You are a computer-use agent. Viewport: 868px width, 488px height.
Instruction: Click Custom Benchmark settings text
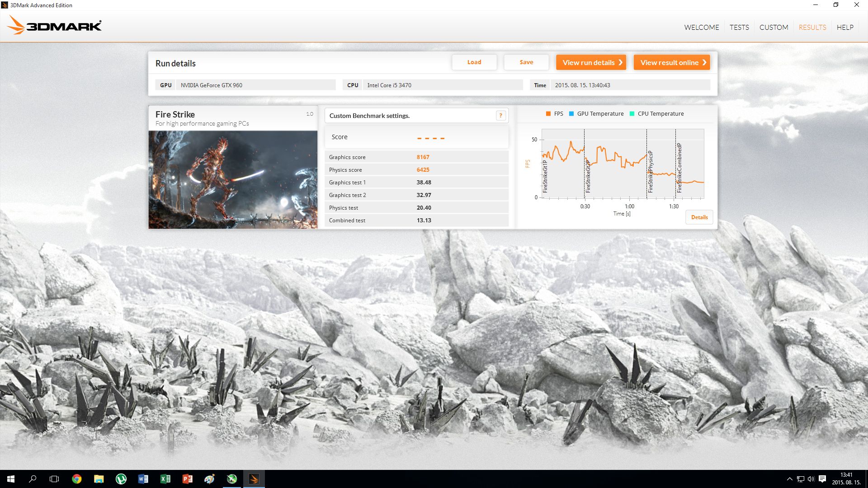pos(369,116)
